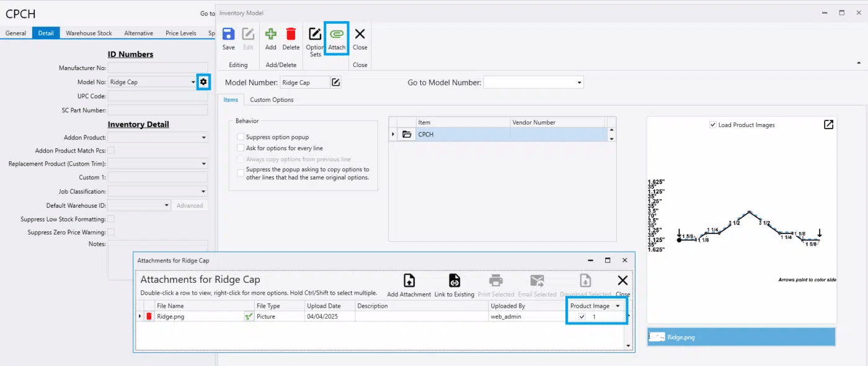868x366 pixels.
Task: Click the grayed Edit pencil icon
Action: 248,34
